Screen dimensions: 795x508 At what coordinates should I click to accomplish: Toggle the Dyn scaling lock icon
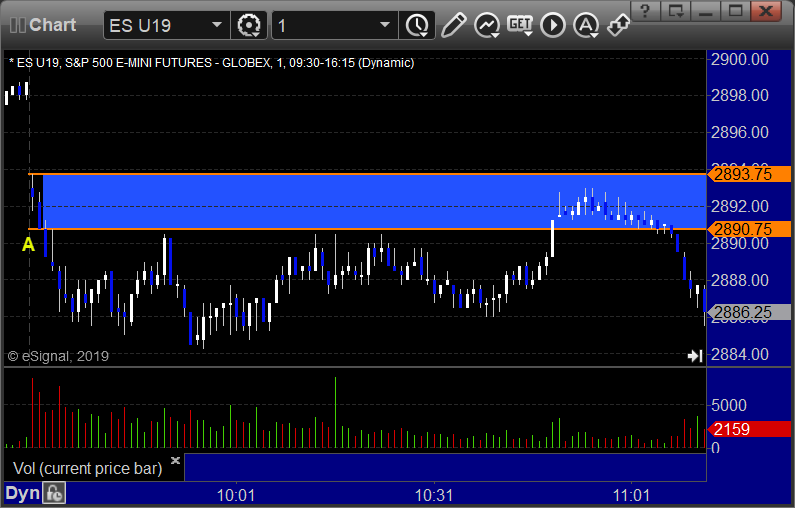pyautogui.click(x=54, y=493)
